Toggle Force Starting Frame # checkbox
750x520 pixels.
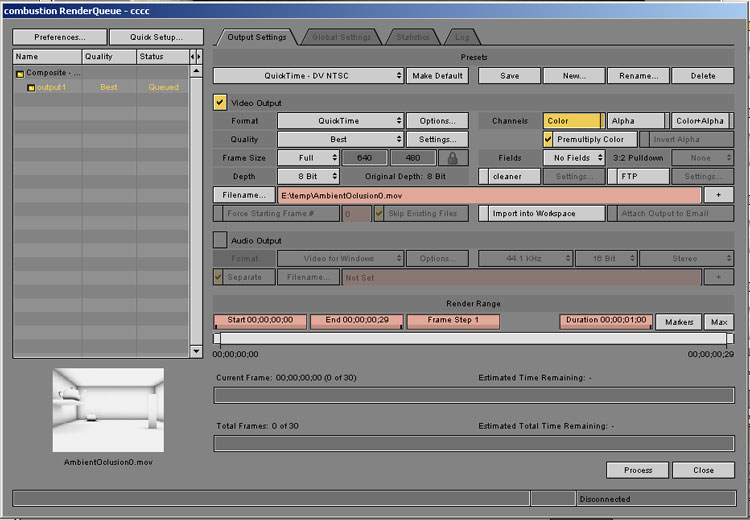click(218, 213)
